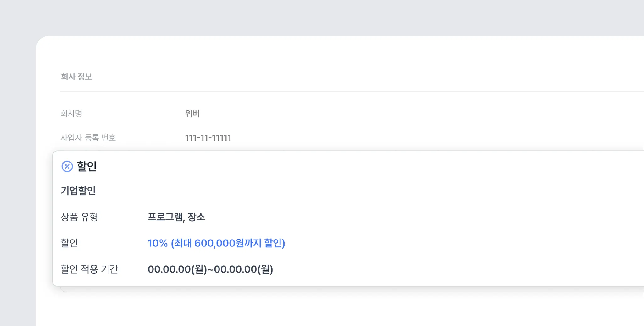The height and width of the screenshot is (326, 644).
Task: Click the 사업자 등록 번호 label
Action: click(x=88, y=138)
